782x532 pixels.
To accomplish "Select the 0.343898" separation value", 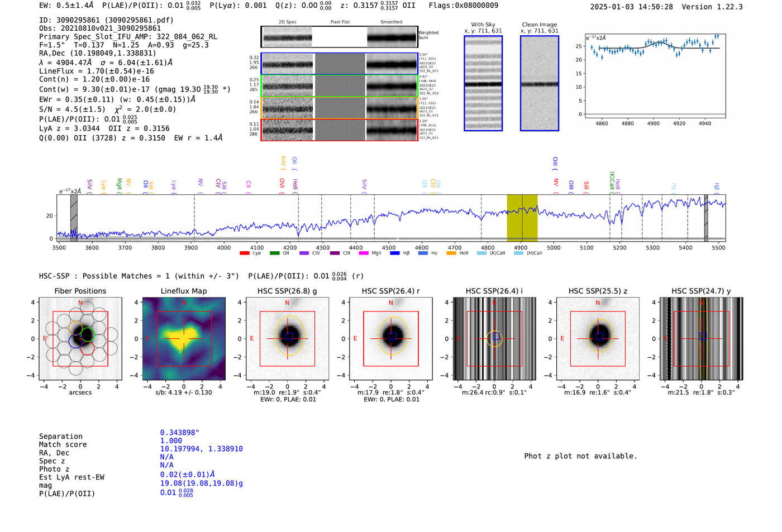I will 180,433.
